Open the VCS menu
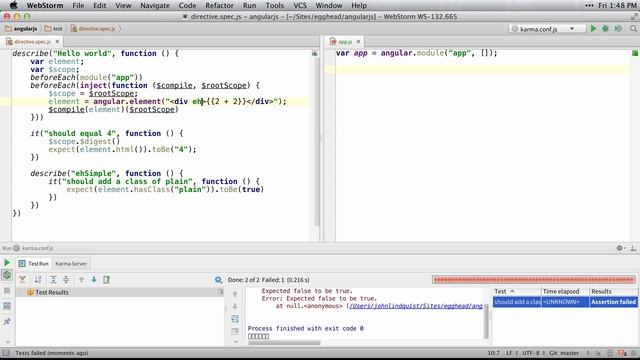The image size is (640, 360). coord(300,5)
